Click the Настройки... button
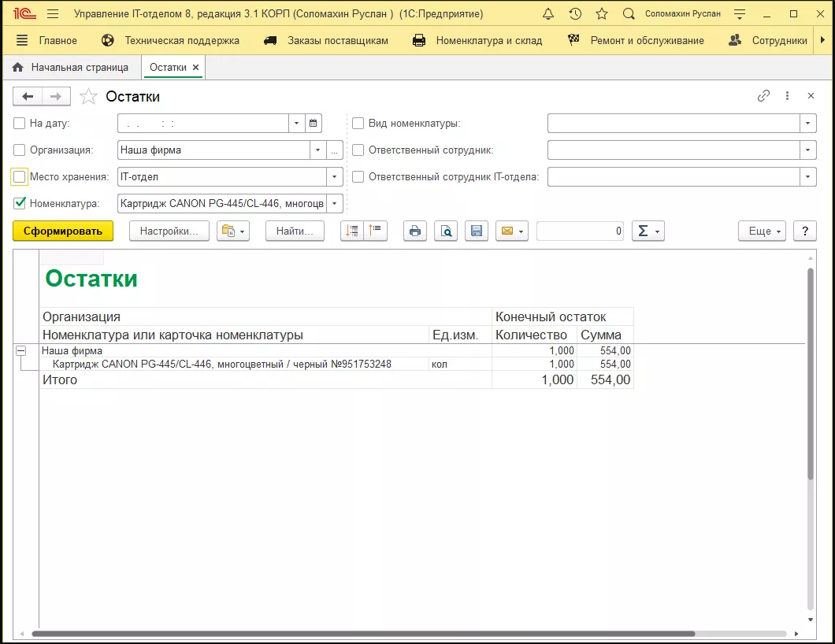 point(169,231)
